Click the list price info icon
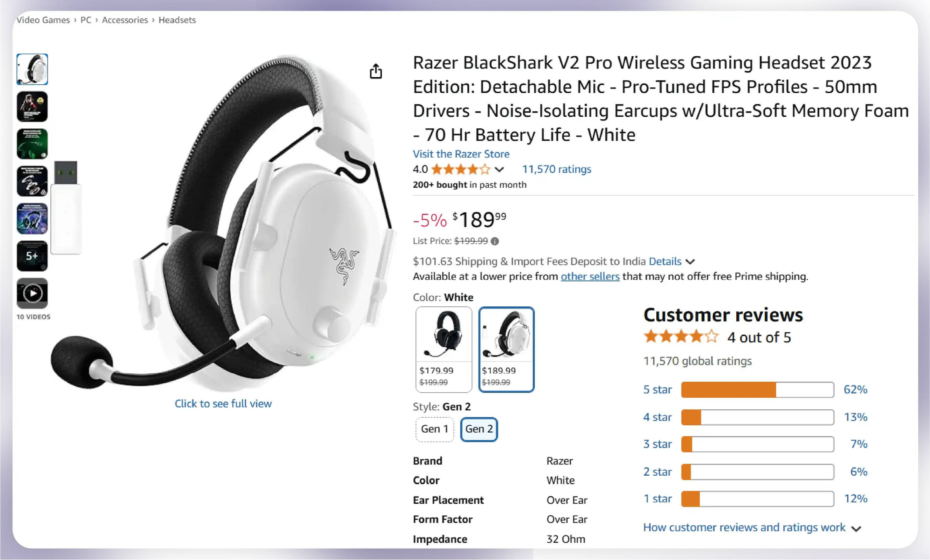The height and width of the screenshot is (560, 930). click(x=495, y=241)
